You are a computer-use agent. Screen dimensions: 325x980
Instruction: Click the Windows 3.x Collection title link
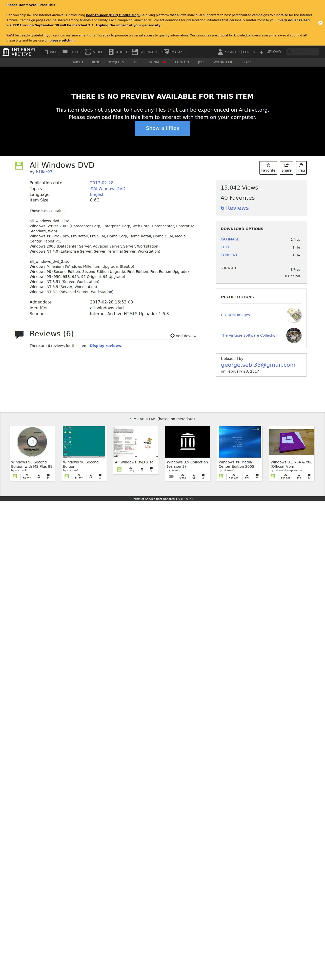pyautogui.click(x=187, y=464)
